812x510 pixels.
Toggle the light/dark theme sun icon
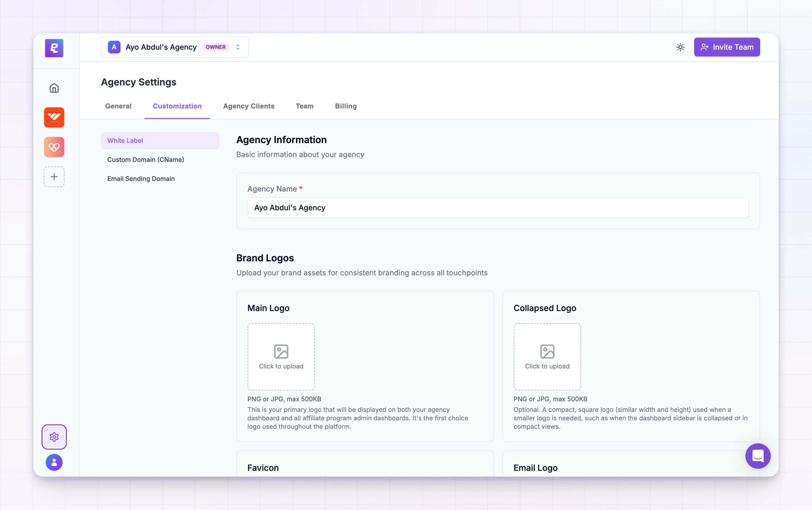tap(680, 47)
